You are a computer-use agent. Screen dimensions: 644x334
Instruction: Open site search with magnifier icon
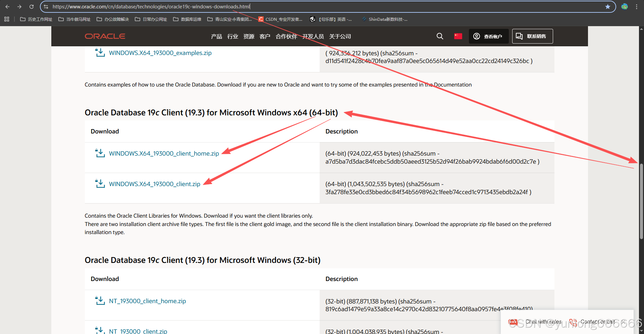[440, 36]
